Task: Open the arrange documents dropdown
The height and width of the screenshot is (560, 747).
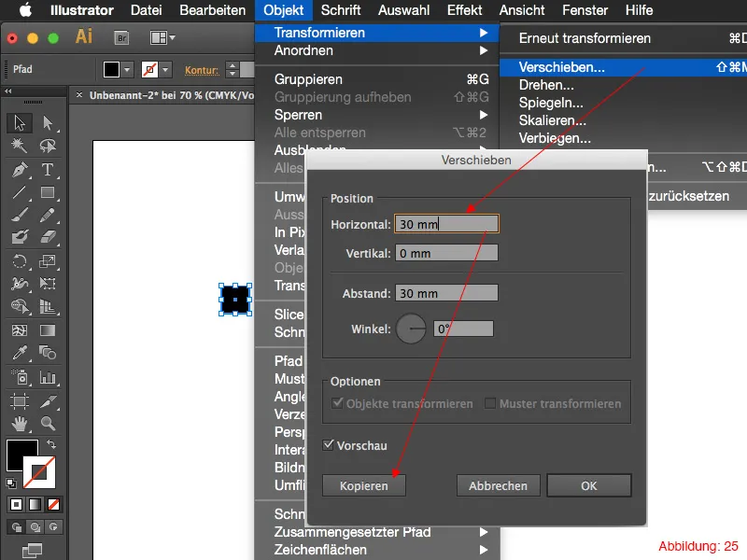Action: coord(162,37)
